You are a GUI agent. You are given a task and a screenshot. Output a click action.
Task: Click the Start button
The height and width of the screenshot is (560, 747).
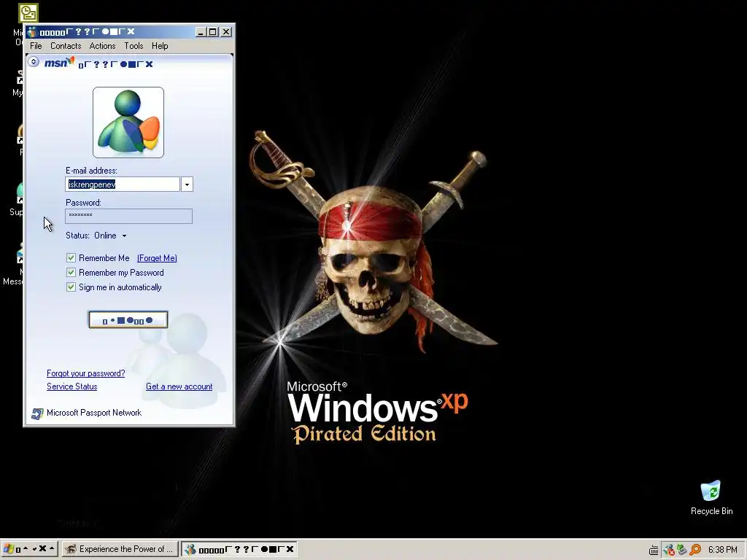(x=29, y=549)
